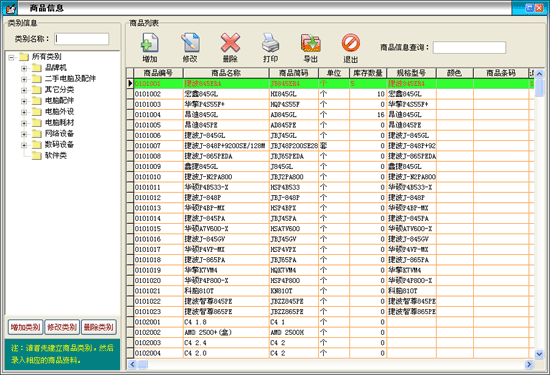Click the 增加类别 button
The height and width of the screenshot is (375, 550).
(x=25, y=327)
